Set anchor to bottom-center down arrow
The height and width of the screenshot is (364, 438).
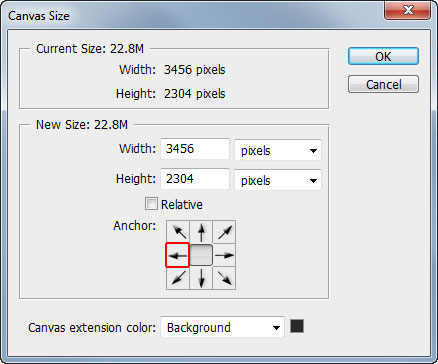click(x=201, y=278)
